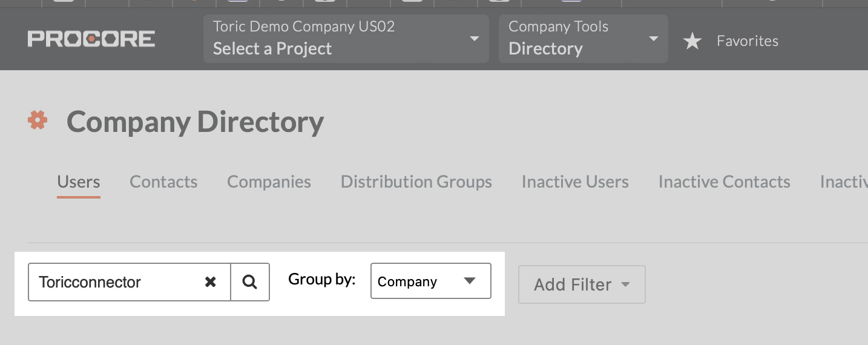This screenshot has width=868, height=345.
Task: Open the Select a Project dropdown
Action: [x=346, y=39]
